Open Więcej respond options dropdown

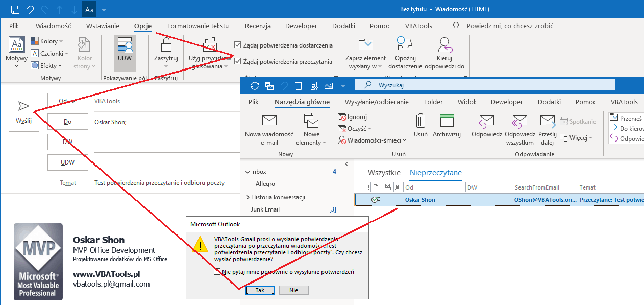(x=577, y=137)
